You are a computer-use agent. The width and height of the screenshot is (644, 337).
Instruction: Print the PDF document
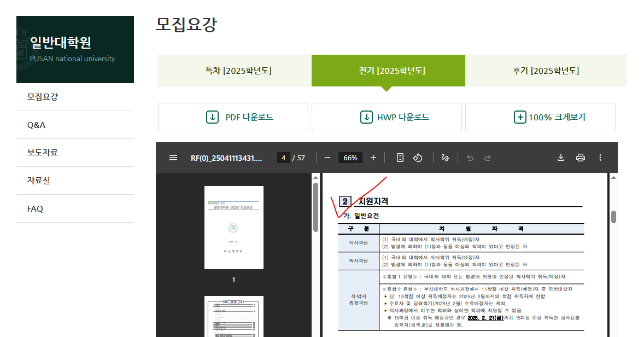tap(581, 158)
